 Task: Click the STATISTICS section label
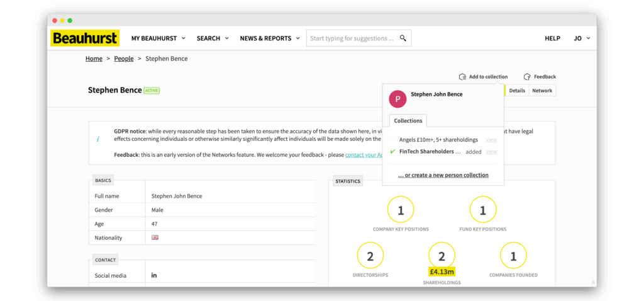[x=347, y=181]
